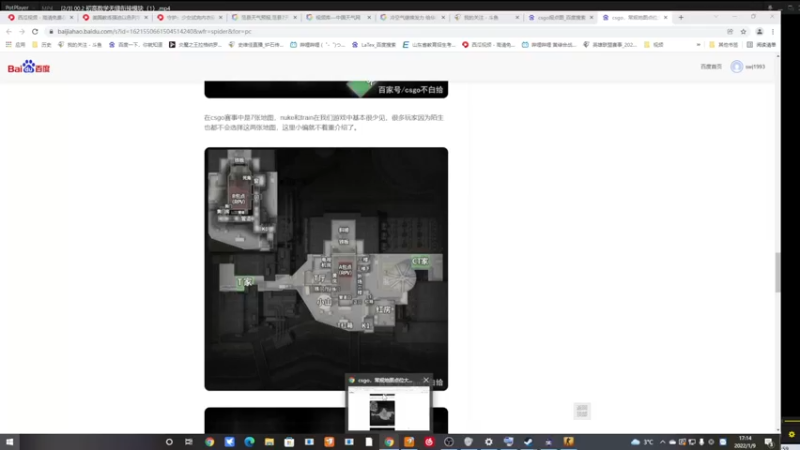This screenshot has height=450, width=800.
Task: Open Microsoft Store from taskbar
Action: 289,442
